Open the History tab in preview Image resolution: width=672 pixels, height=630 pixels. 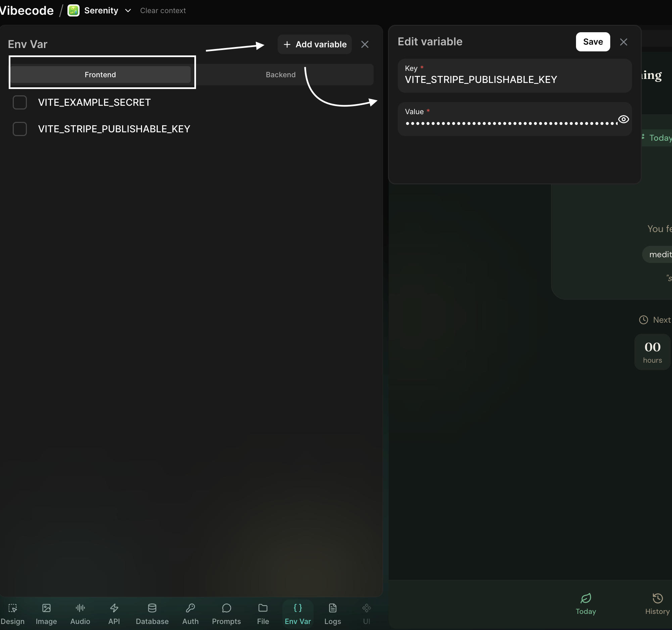[657, 603]
